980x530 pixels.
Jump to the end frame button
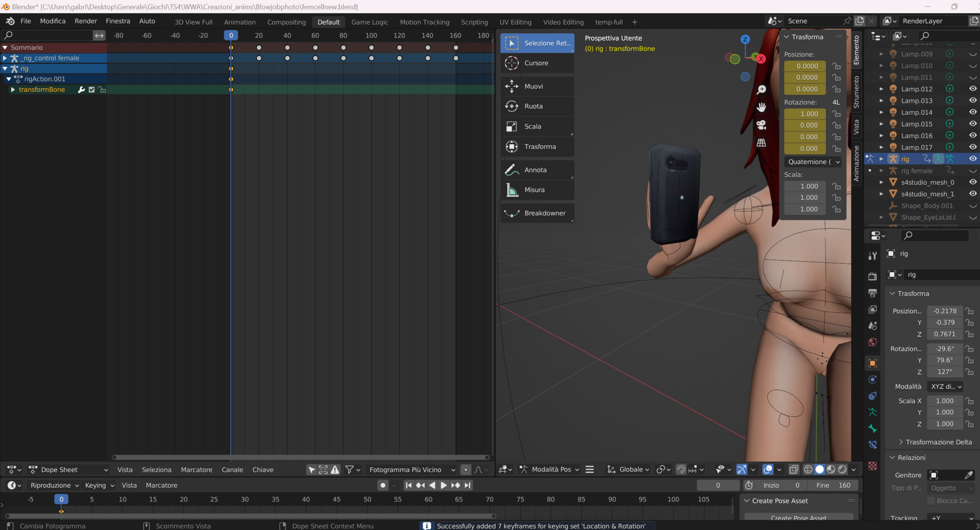[468, 486]
